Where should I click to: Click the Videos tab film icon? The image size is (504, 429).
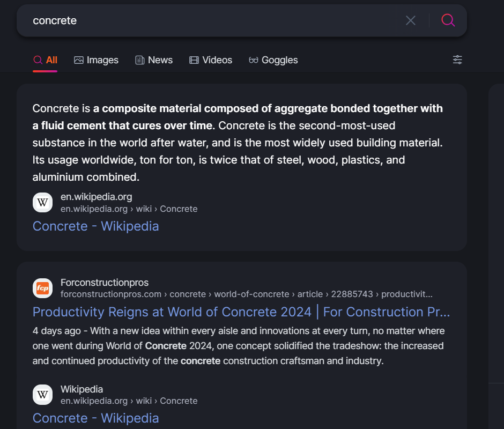coord(194,60)
